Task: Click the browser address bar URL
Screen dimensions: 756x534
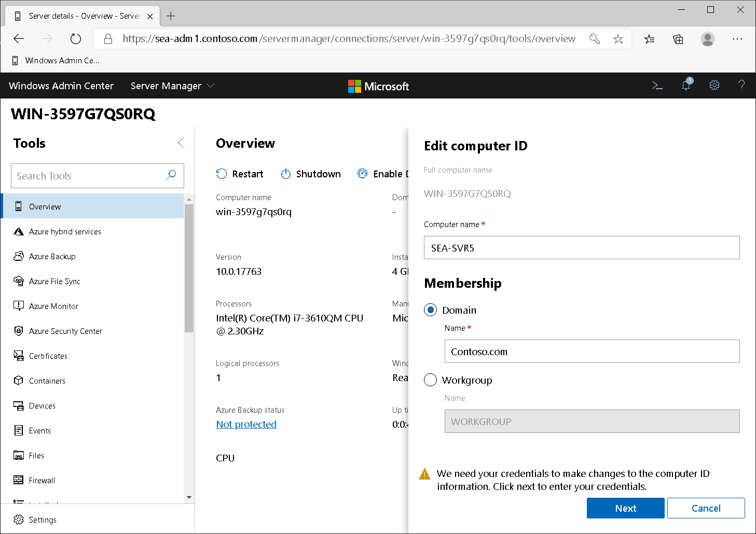Action: pyautogui.click(x=349, y=39)
